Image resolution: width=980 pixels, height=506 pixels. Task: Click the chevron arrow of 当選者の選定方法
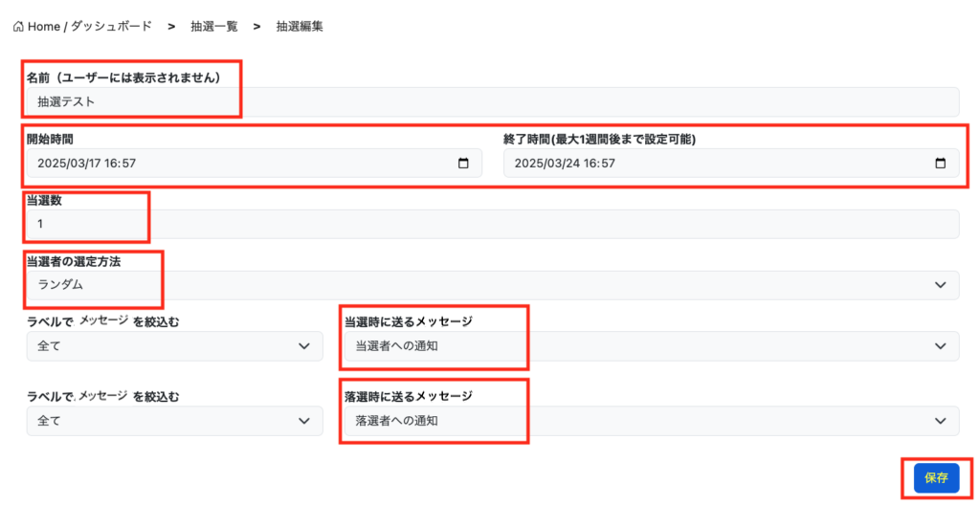(940, 285)
